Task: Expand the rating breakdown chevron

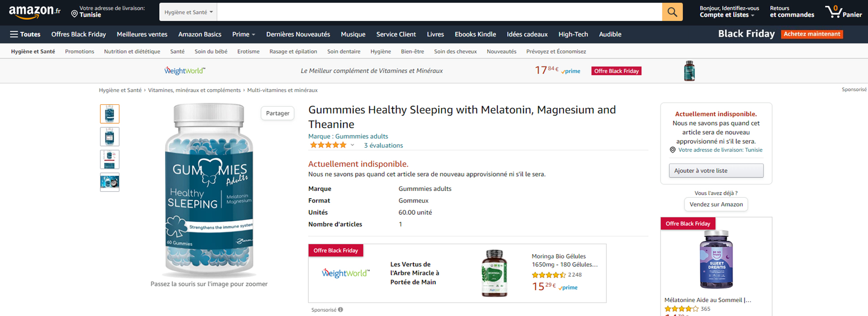Action: click(x=353, y=145)
